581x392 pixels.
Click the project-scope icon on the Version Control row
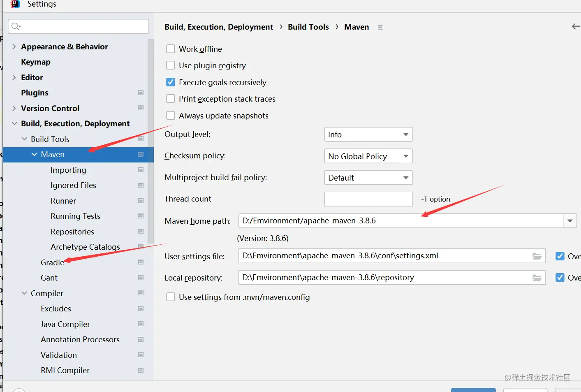point(141,108)
